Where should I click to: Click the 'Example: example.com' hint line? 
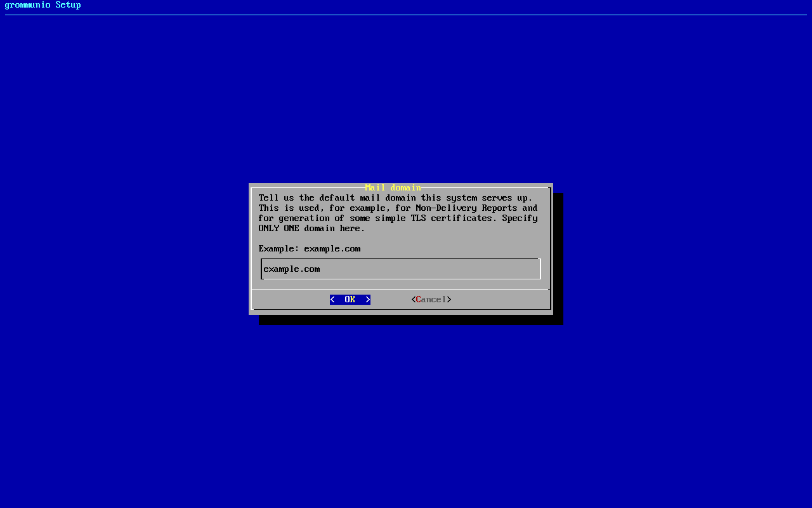pyautogui.click(x=310, y=249)
